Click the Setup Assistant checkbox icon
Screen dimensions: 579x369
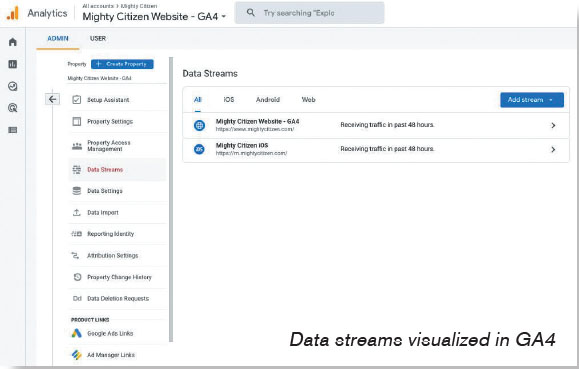coord(76,99)
